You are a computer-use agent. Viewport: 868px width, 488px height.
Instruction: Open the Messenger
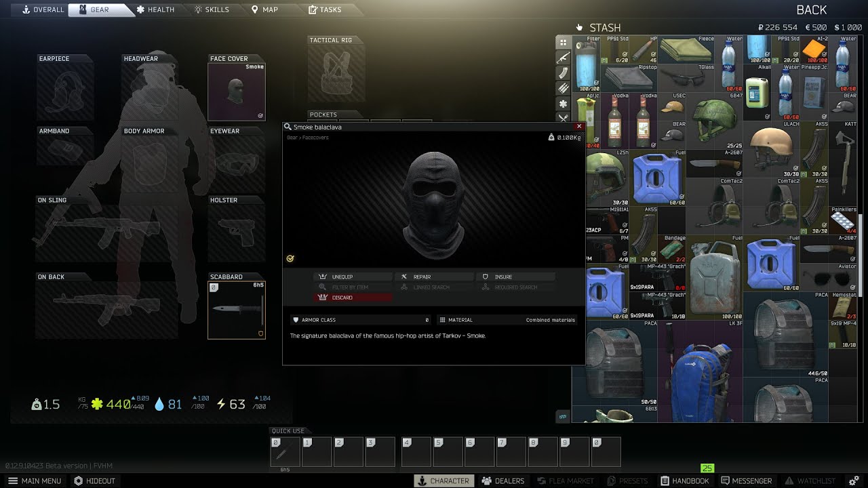746,481
